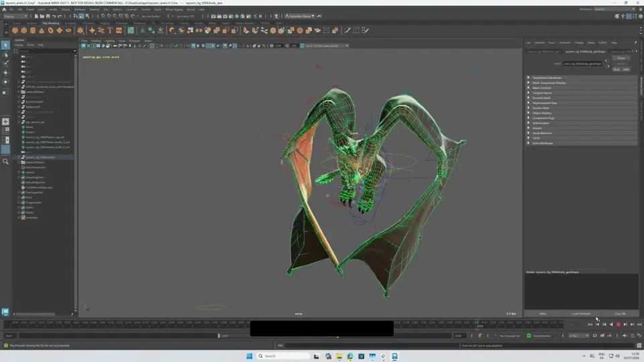Click the Show button in Attribute Editor

[617, 69]
